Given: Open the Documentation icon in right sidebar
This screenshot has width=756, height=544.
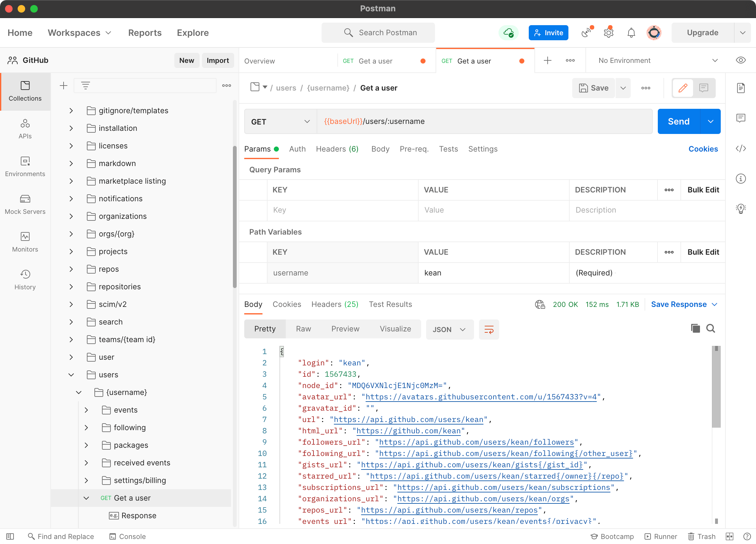Looking at the screenshot, I should tap(740, 88).
